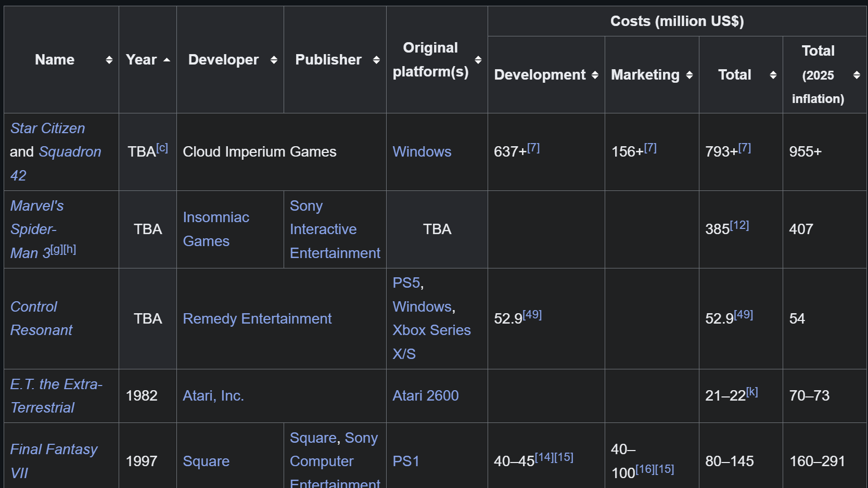The image size is (868, 488).
Task: Open reference [49] in Development column
Action: (532, 315)
